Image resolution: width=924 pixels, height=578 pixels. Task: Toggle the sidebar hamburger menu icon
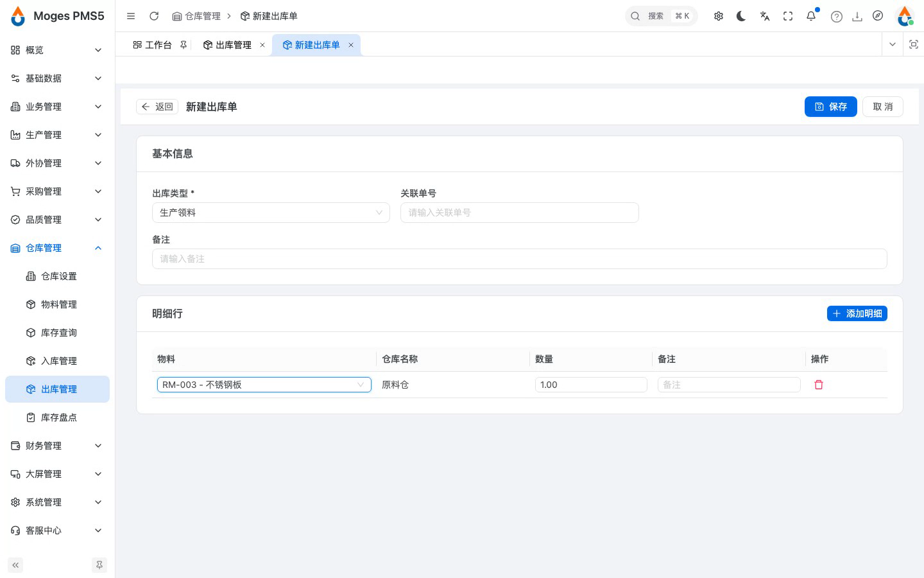131,16
